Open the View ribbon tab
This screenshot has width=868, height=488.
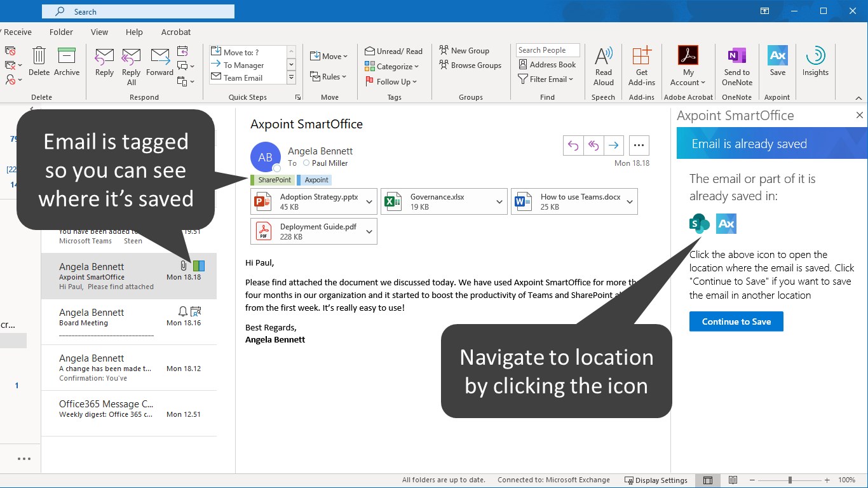pyautogui.click(x=99, y=32)
